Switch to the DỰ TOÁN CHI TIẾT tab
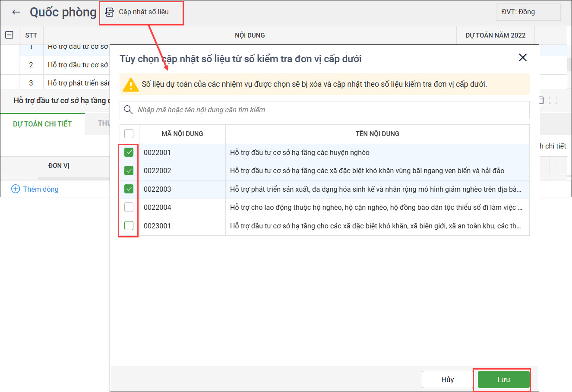 point(42,124)
